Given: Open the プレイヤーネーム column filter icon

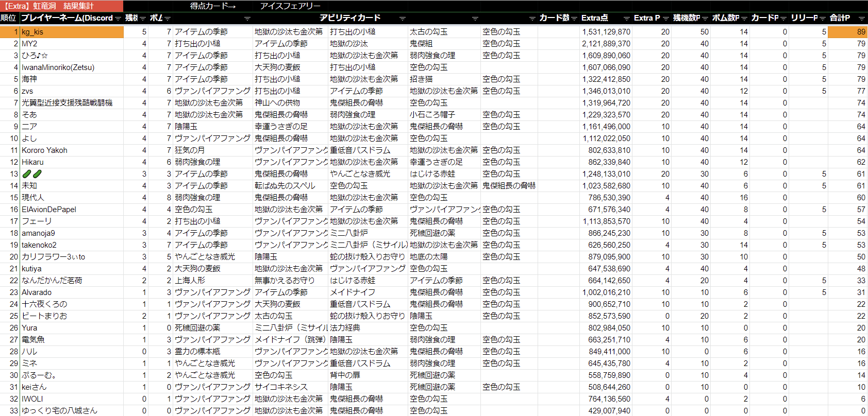Looking at the screenshot, I should tap(118, 19).
